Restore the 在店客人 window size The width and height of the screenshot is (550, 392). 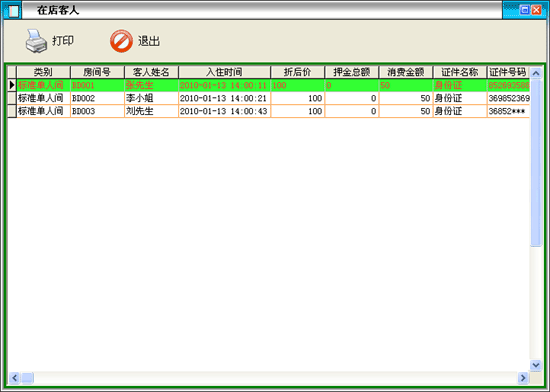tap(525, 10)
